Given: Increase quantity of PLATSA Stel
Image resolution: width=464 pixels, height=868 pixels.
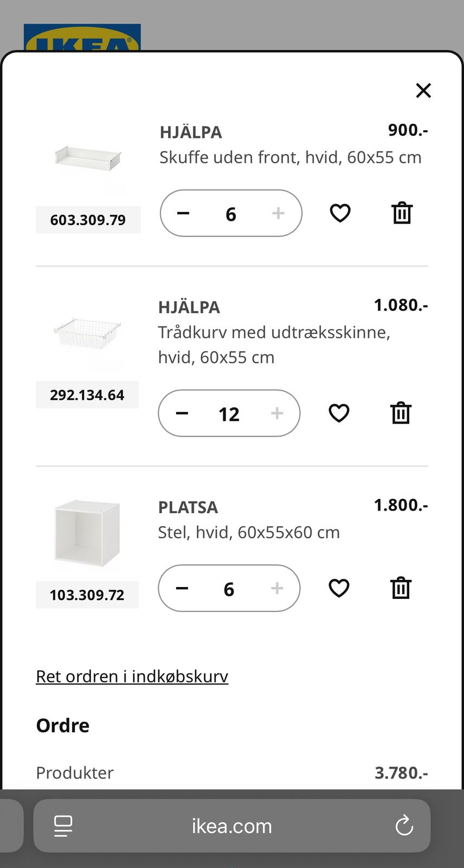Looking at the screenshot, I should 277,588.
